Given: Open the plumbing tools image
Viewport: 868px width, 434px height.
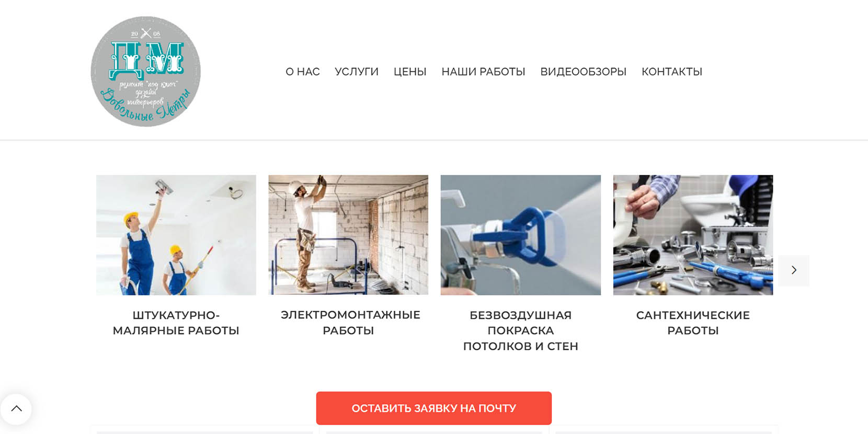Looking at the screenshot, I should pos(693,235).
